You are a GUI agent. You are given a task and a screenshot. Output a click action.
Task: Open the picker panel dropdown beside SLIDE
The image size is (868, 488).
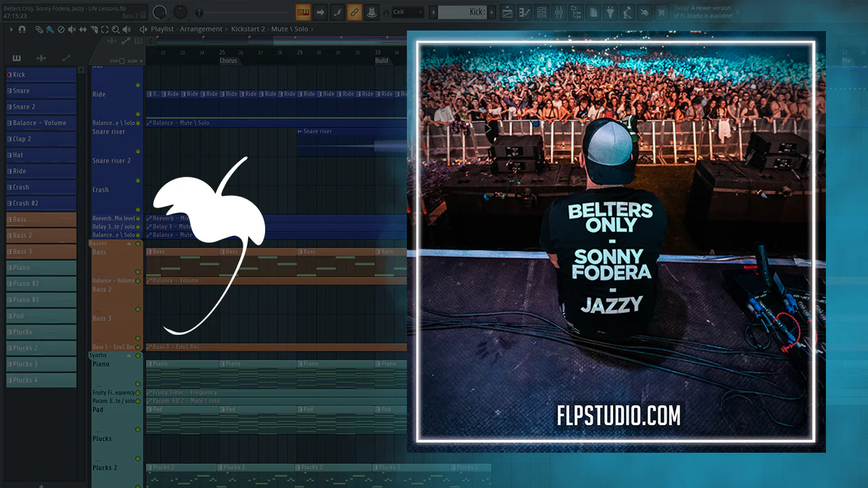[x=141, y=61]
